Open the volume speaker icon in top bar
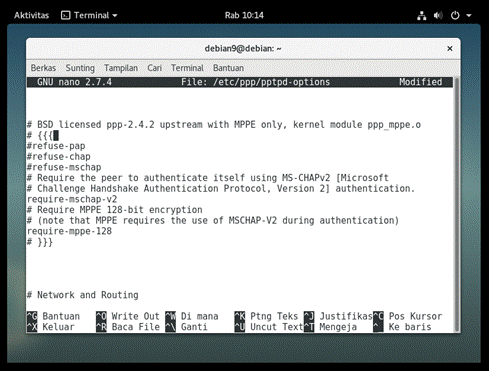Viewport: 489px width, 371px height. tap(438, 15)
